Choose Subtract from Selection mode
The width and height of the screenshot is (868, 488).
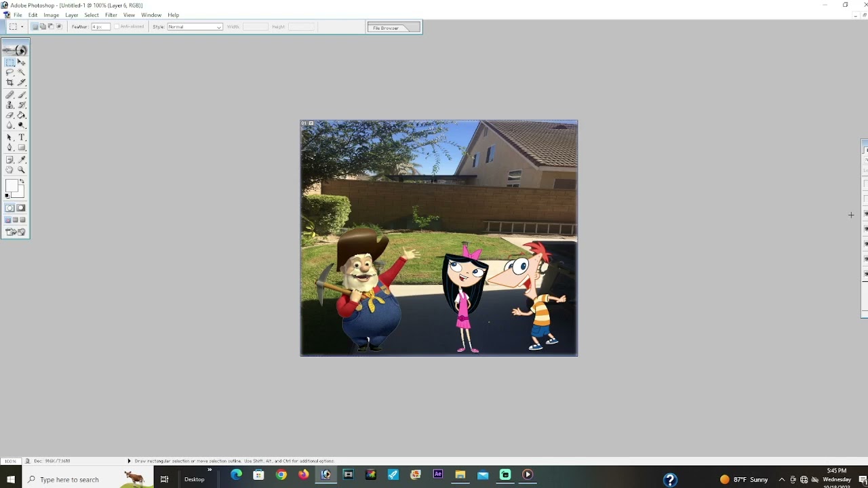[51, 26]
